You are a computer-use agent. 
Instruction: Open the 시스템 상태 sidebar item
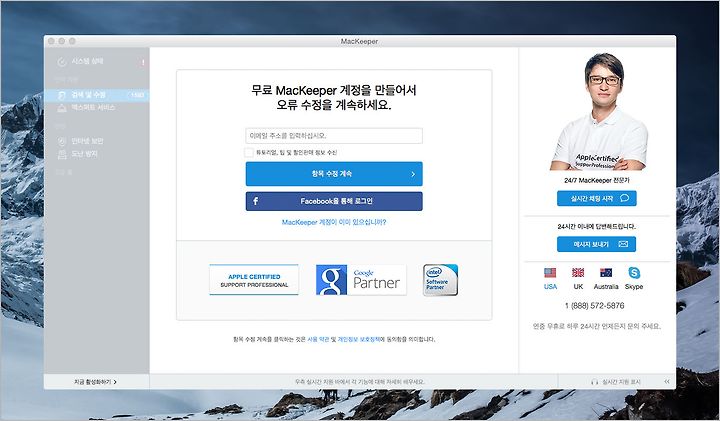click(96, 61)
